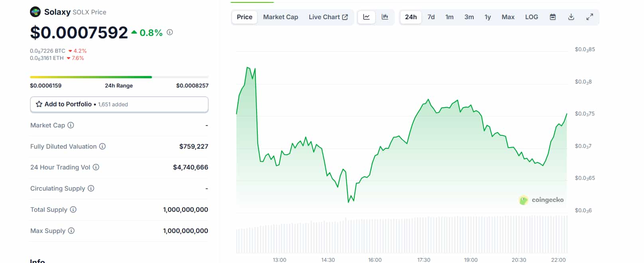
Task: Click the 1,651 added text
Action: pyautogui.click(x=113, y=104)
